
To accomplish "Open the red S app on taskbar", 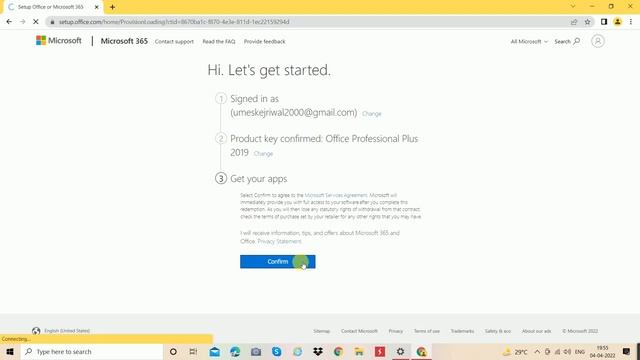I will pyautogui.click(x=380, y=351).
